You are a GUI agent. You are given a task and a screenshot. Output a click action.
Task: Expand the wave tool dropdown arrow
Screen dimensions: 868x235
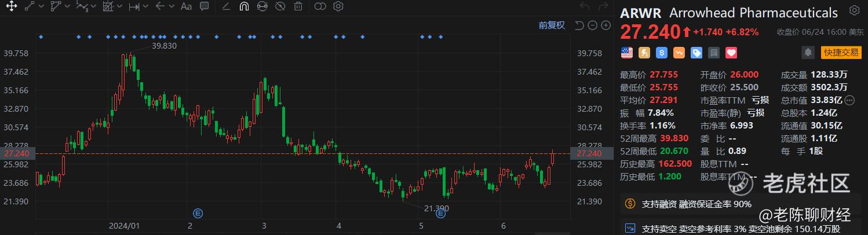click(94, 7)
